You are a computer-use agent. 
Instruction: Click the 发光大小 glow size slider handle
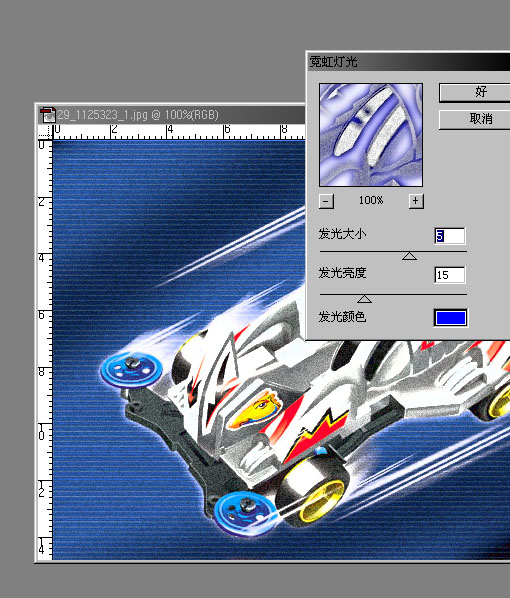[409, 256]
